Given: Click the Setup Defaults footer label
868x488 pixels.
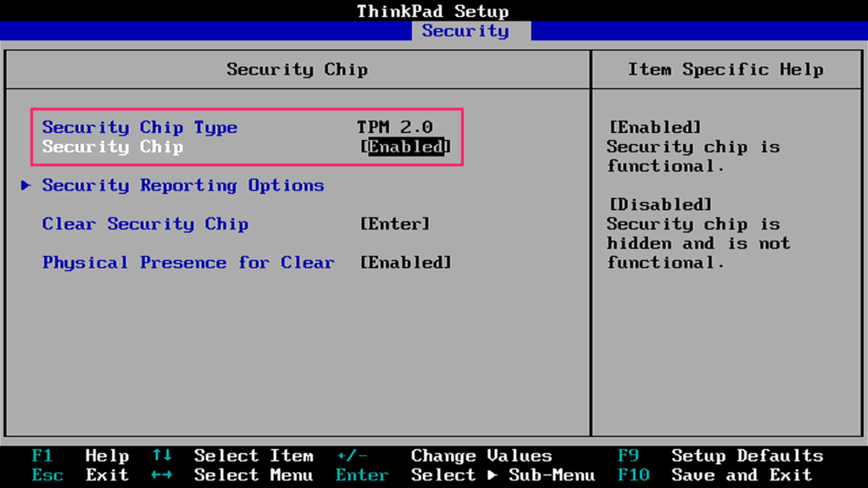Looking at the screenshot, I should [x=748, y=456].
